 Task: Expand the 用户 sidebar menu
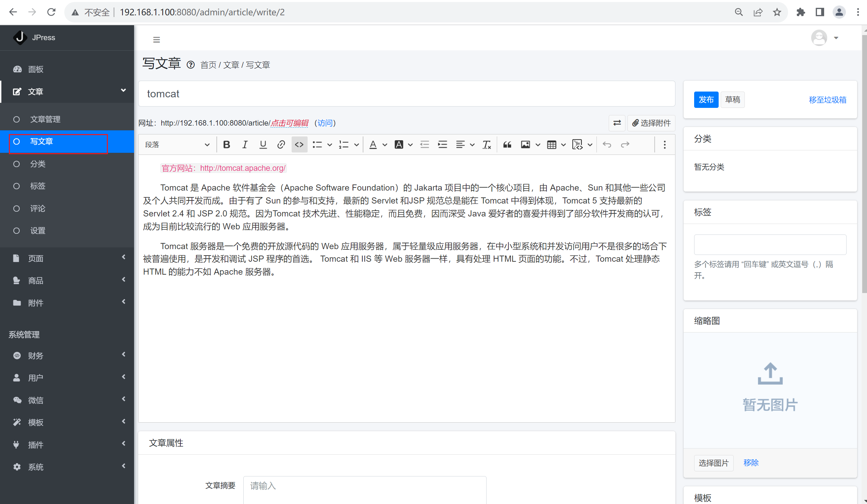click(67, 378)
